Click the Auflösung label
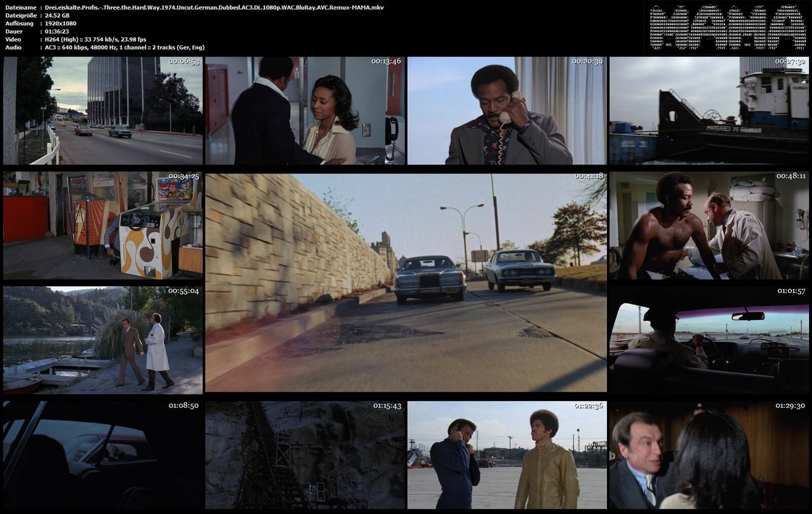Screen dimensions: 812x514 (19, 23)
